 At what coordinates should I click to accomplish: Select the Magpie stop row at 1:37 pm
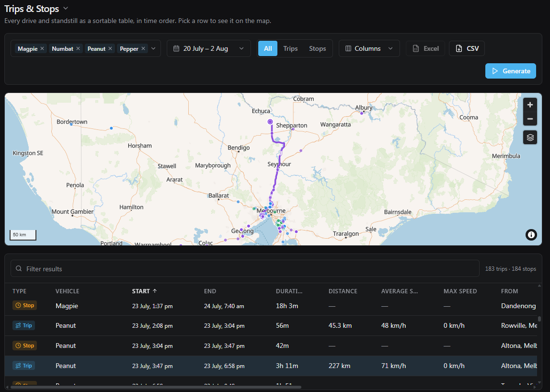click(271, 306)
